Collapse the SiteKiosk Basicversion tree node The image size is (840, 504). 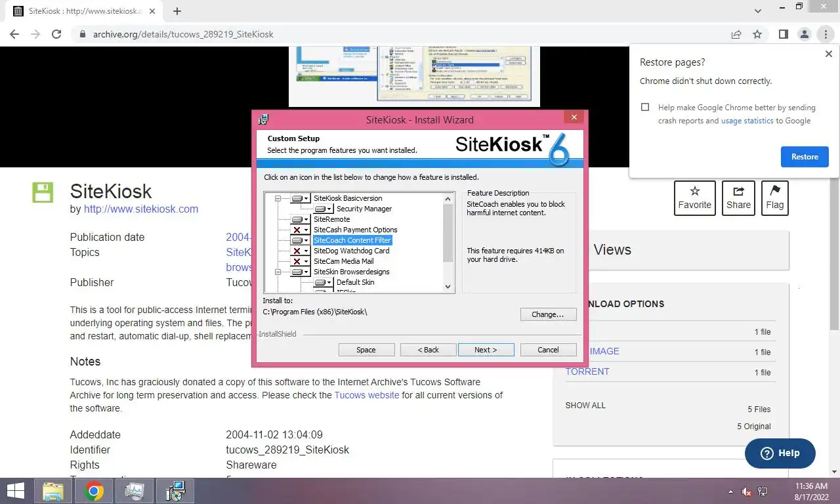click(278, 198)
